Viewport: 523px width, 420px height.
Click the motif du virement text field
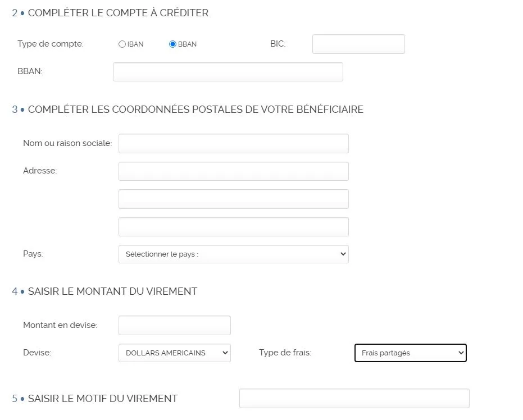(354, 398)
